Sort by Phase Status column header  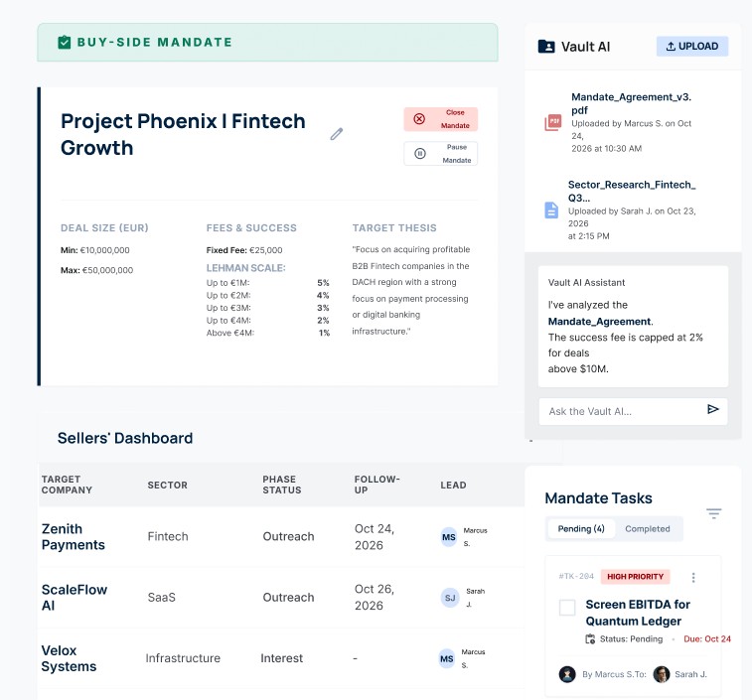coord(282,485)
